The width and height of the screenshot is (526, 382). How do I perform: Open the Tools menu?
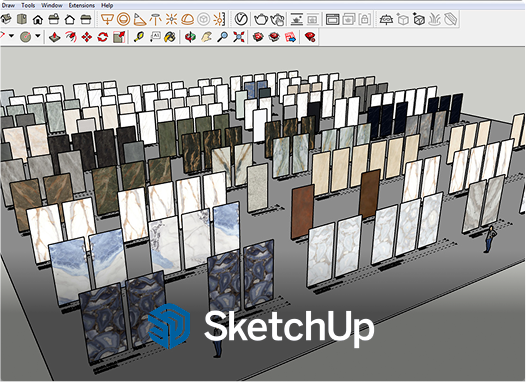(x=28, y=5)
